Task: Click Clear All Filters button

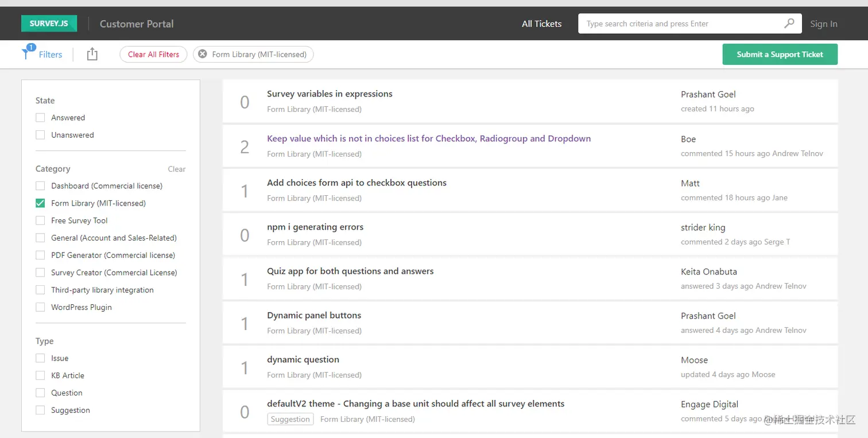Action: coord(153,54)
